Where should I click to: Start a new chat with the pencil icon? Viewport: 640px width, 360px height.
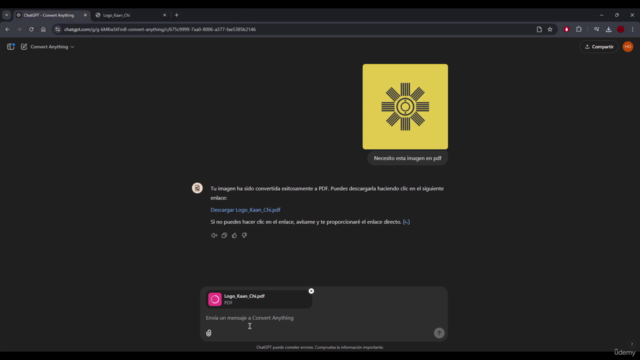click(x=24, y=47)
